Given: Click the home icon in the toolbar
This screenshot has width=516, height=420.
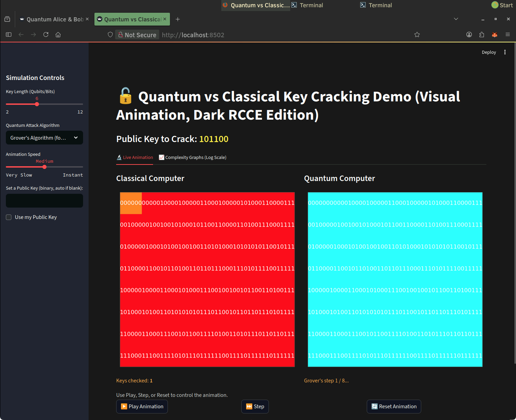Looking at the screenshot, I should coord(58,34).
